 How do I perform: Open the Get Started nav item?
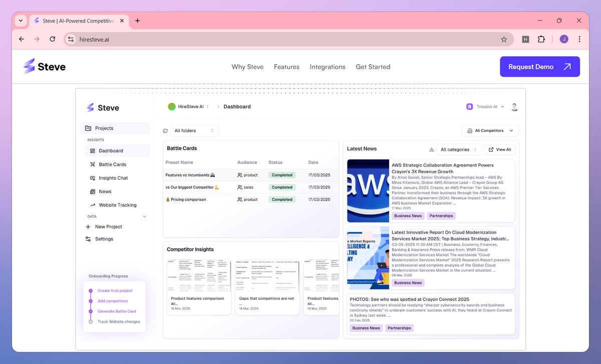click(373, 67)
